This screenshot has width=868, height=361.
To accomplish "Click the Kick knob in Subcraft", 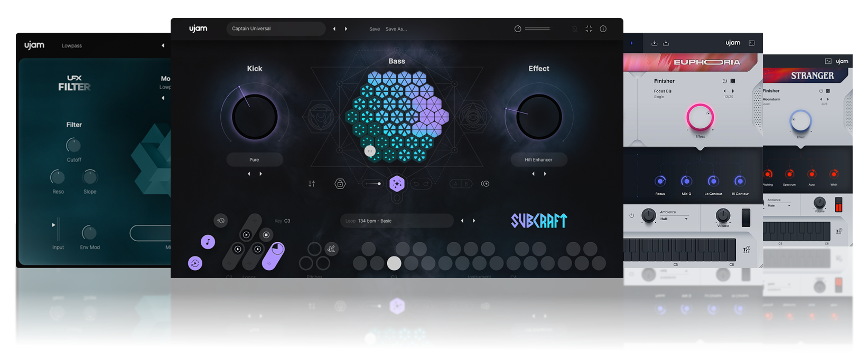I will 255,117.
